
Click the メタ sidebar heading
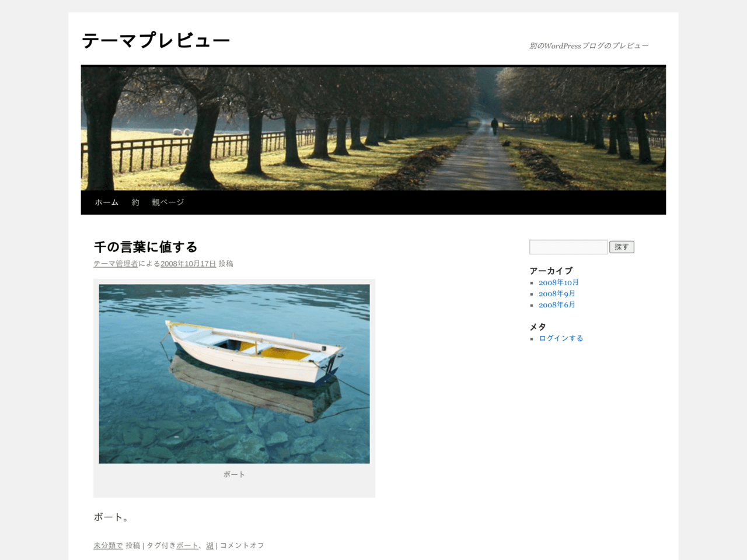tap(537, 327)
